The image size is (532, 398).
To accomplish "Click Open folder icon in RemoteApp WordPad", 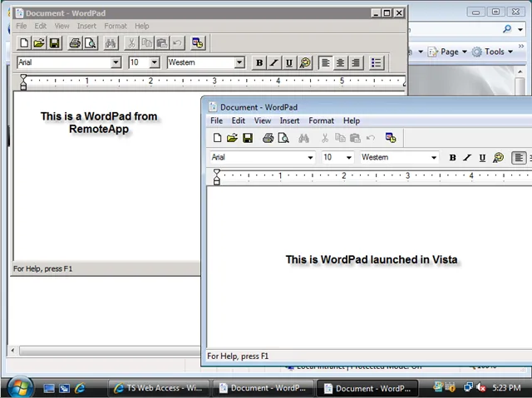I will pyautogui.click(x=39, y=43).
